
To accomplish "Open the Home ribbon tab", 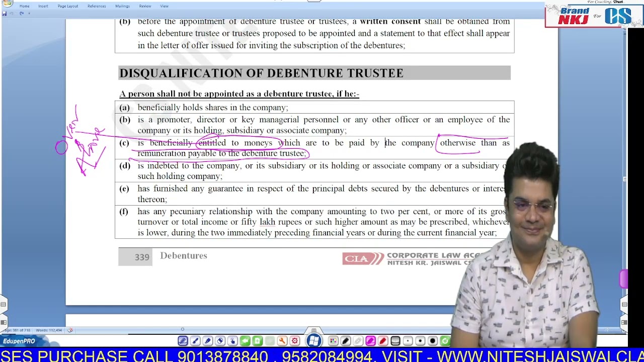I will pos(24,6).
